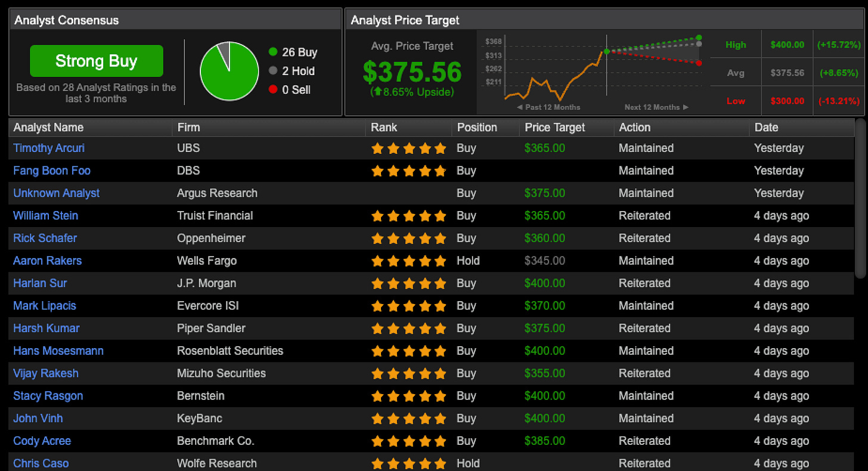
Task: Click Mark Lipacis' star rating
Action: [408, 306]
